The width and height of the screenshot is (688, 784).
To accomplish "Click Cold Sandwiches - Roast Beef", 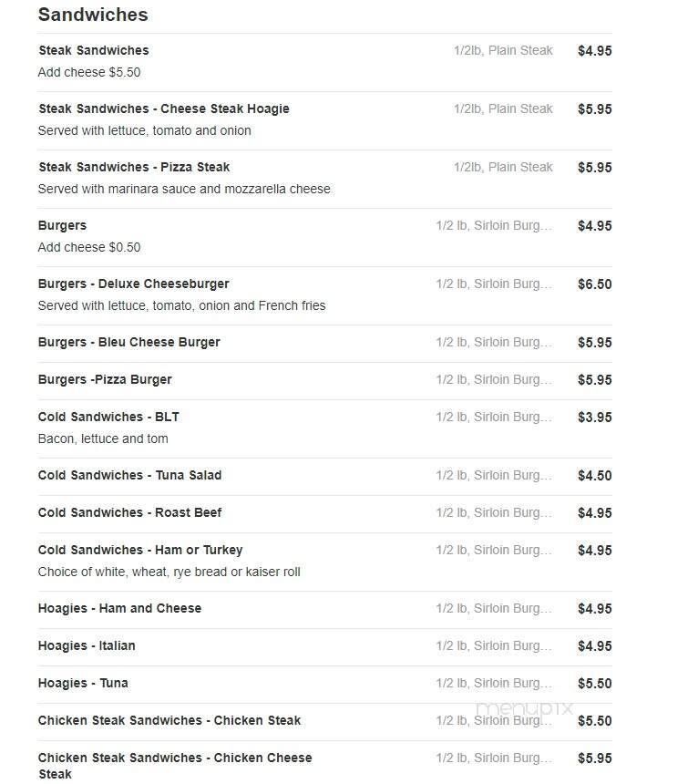I will point(130,512).
